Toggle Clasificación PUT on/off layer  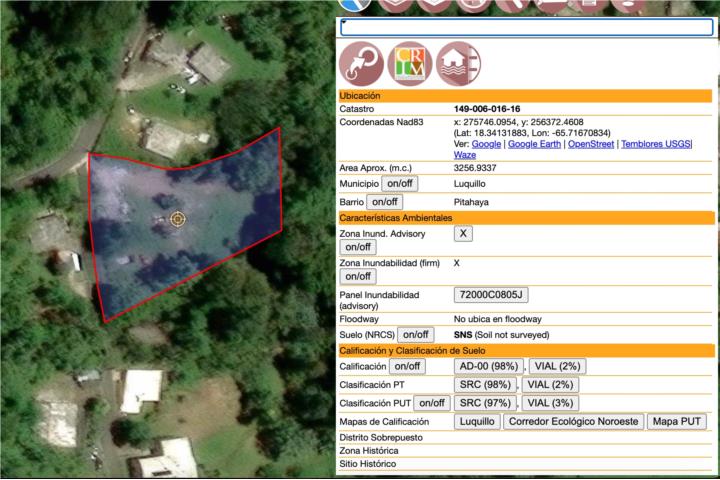pyautogui.click(x=432, y=403)
